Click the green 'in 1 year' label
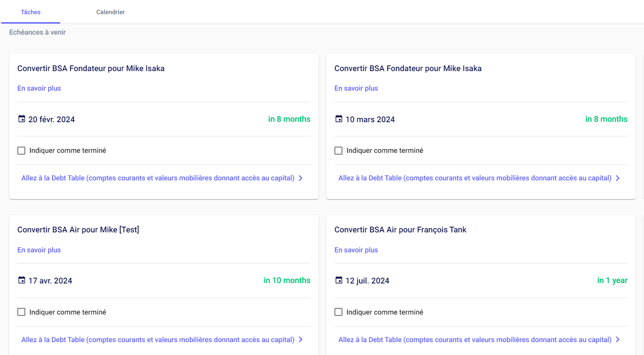644x355 pixels. click(x=612, y=280)
